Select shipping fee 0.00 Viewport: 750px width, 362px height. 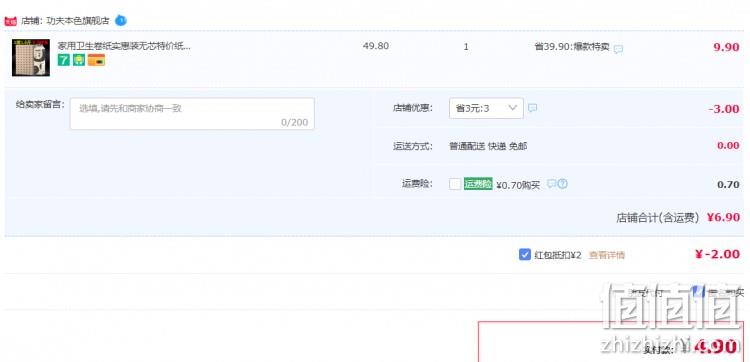tap(728, 145)
